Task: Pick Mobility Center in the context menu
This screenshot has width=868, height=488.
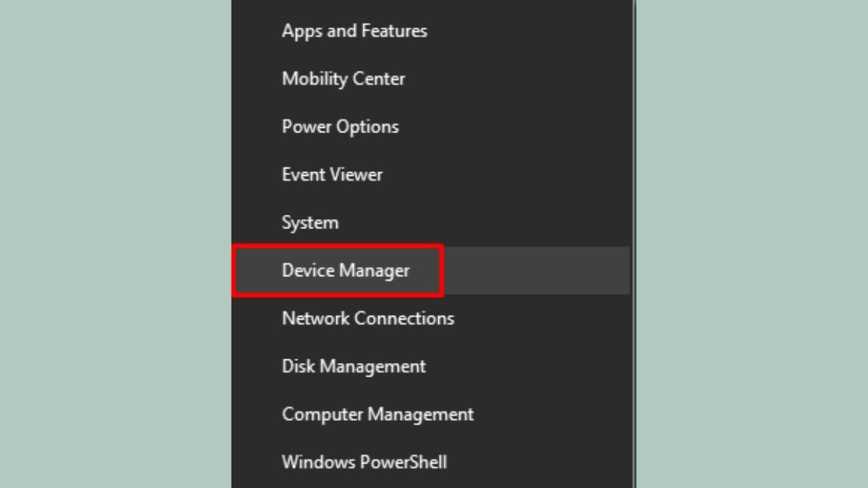Action: tap(343, 79)
